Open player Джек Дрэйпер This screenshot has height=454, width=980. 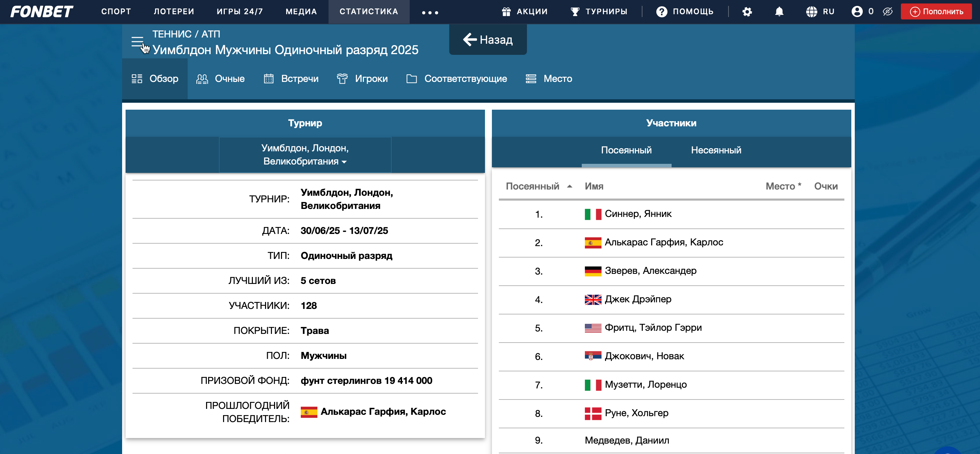point(638,300)
